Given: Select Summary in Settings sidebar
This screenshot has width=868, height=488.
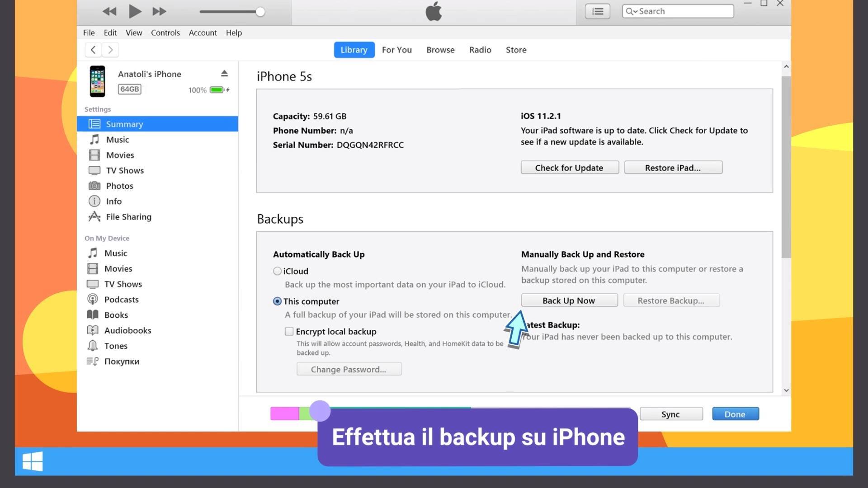Looking at the screenshot, I should pyautogui.click(x=157, y=124).
